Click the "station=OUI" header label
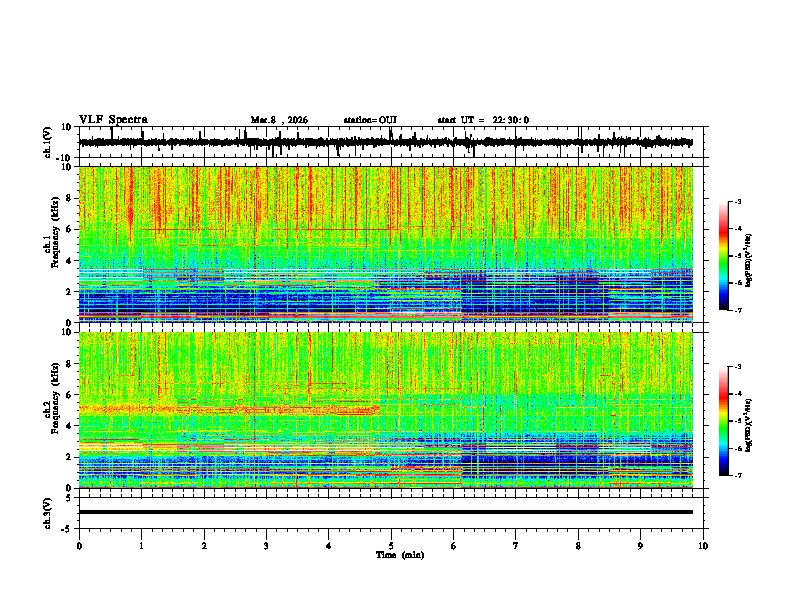Viewport: 792px width, 612px height. [370, 120]
